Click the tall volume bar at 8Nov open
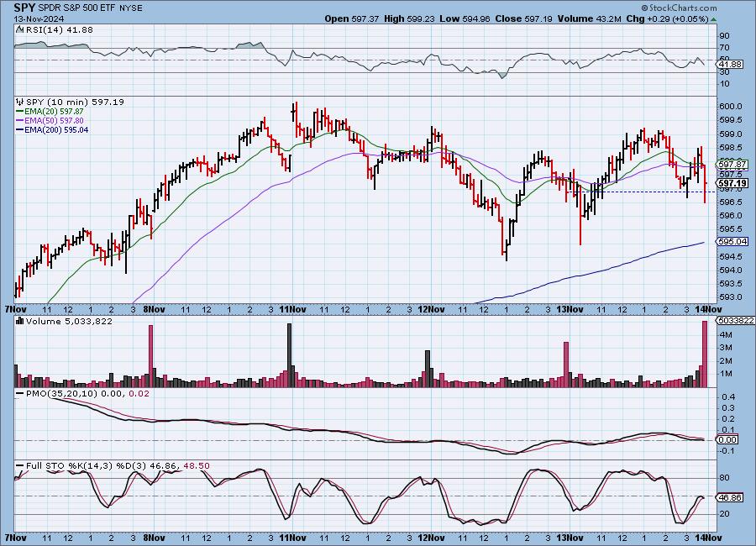756x546 pixels. 150,356
